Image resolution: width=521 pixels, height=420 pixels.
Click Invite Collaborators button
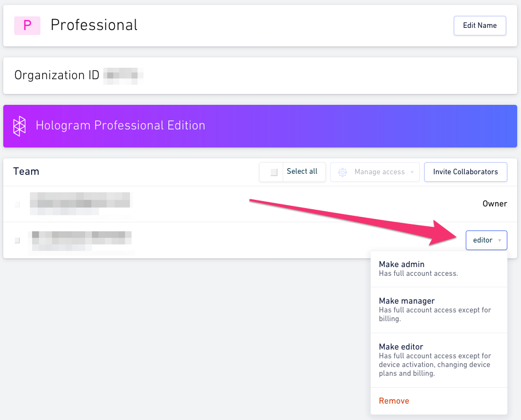466,172
